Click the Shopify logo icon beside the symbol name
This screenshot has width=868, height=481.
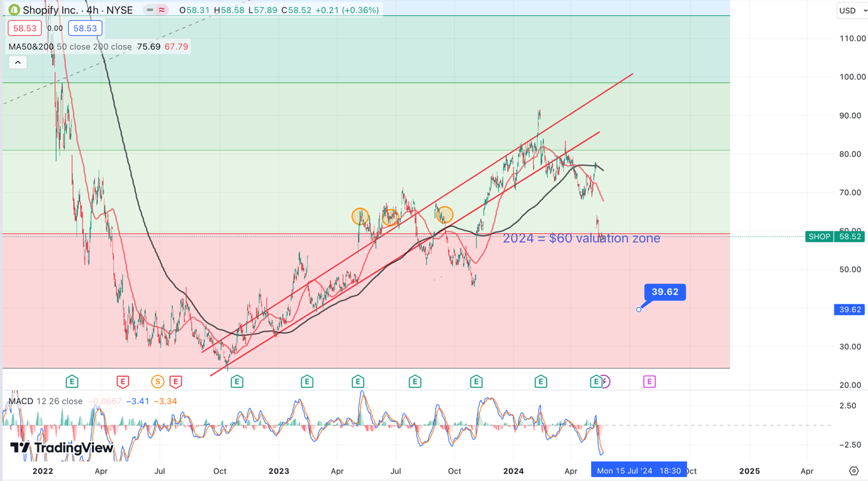(x=14, y=10)
